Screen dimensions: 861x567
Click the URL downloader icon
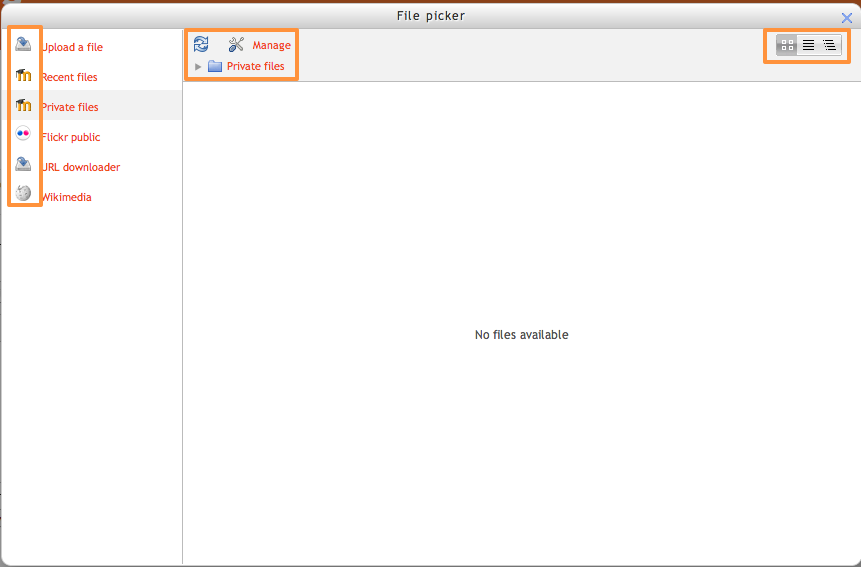[x=23, y=164]
